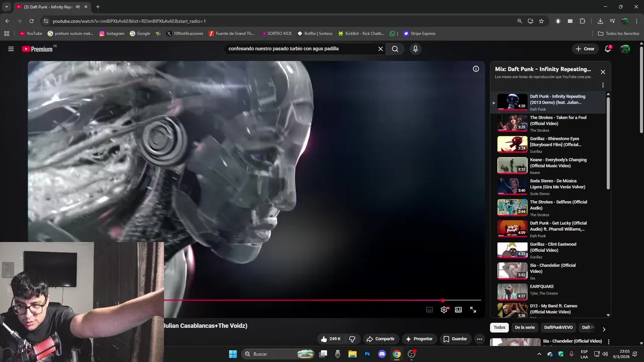
Task: Open the Chrome extensions puzzle icon
Action: click(x=583, y=21)
